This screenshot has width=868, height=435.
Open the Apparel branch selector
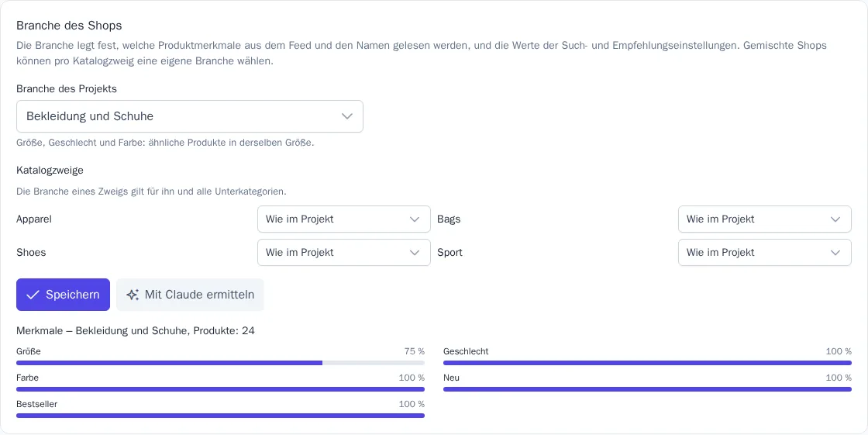coord(344,219)
